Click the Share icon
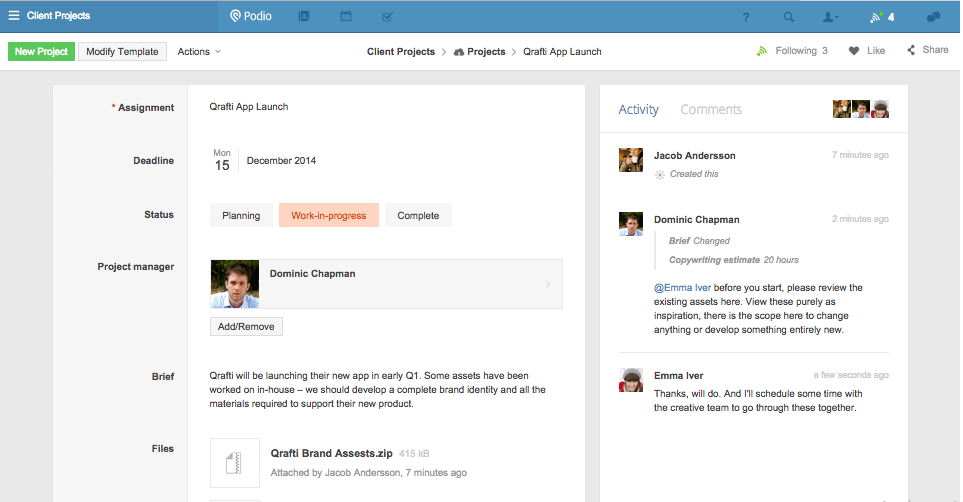The image size is (963, 502). [911, 50]
